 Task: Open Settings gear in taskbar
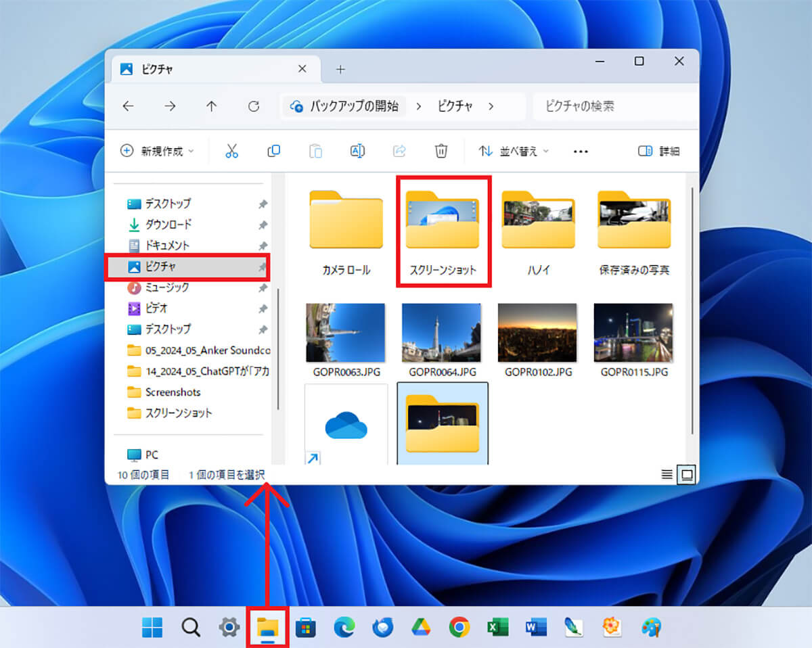229,628
